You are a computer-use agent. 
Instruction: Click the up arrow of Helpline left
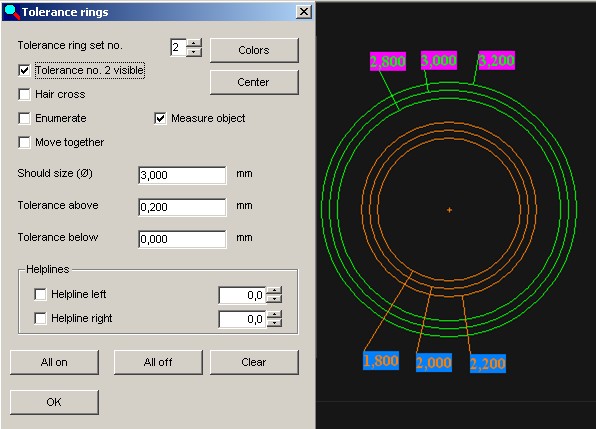274,291
